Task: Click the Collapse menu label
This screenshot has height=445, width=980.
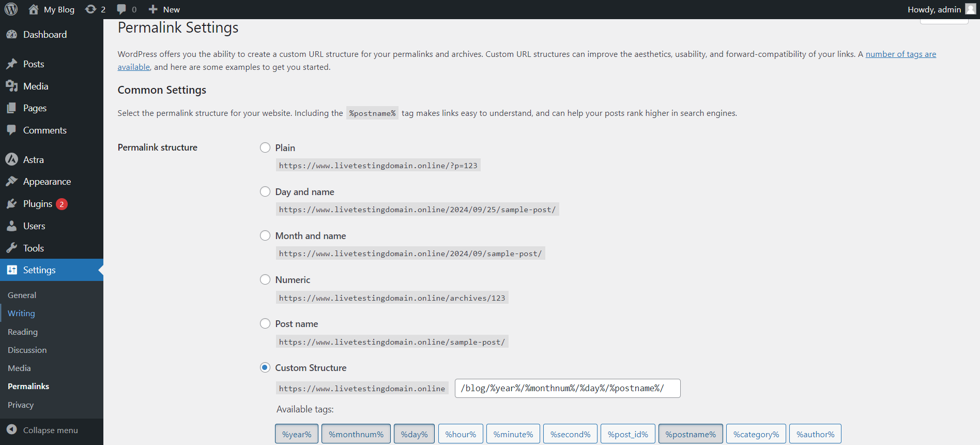Action: (51, 430)
